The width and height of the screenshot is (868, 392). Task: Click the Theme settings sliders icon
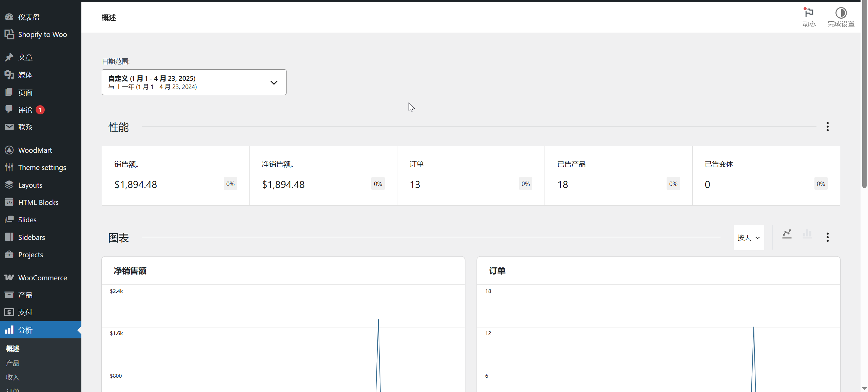click(9, 167)
